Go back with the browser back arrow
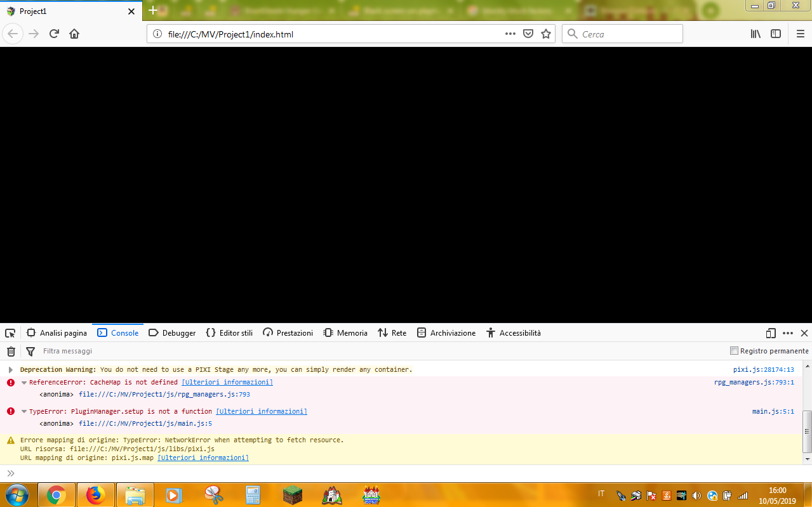Viewport: 812px width, 507px height. point(13,34)
